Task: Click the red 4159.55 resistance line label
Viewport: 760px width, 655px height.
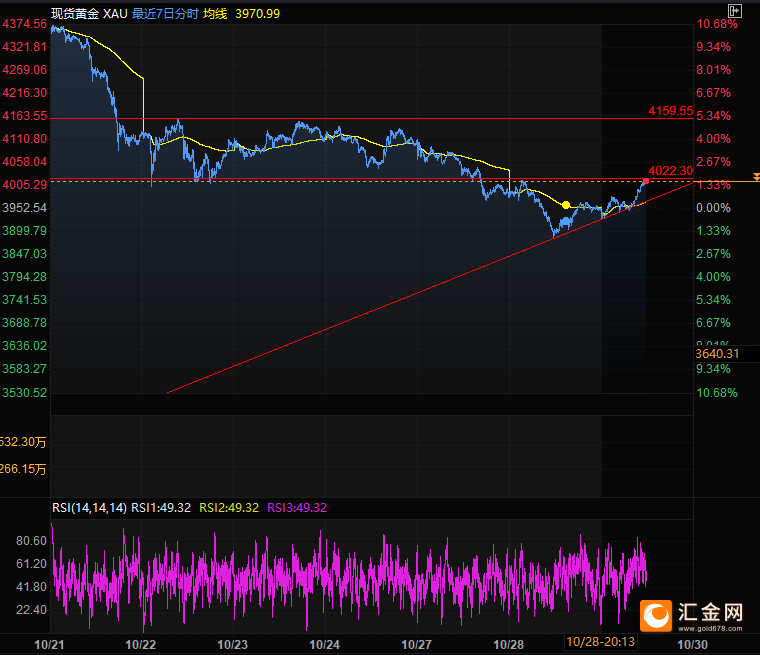Action: 671,111
